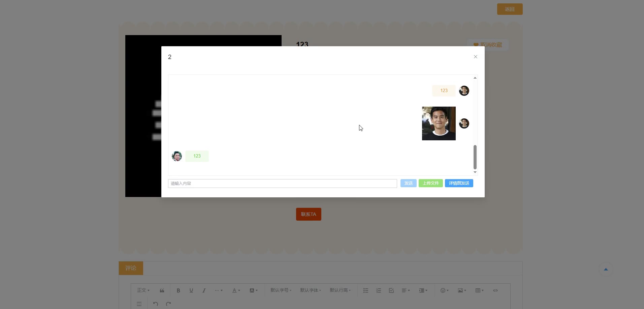Screen dimensions: 644x309
Task: Open the 正文 heading style dropdown
Action: pyautogui.click(x=143, y=290)
